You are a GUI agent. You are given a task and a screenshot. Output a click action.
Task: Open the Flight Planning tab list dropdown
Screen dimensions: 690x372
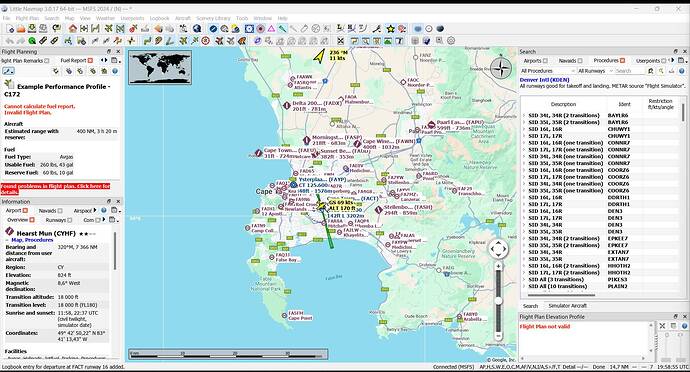[x=115, y=60]
